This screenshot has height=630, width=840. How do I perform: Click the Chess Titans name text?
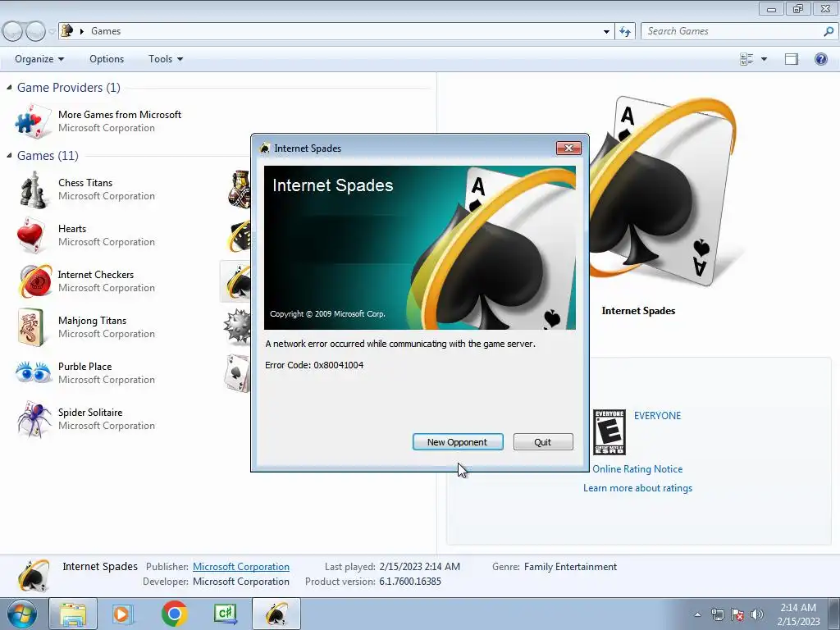coord(85,183)
